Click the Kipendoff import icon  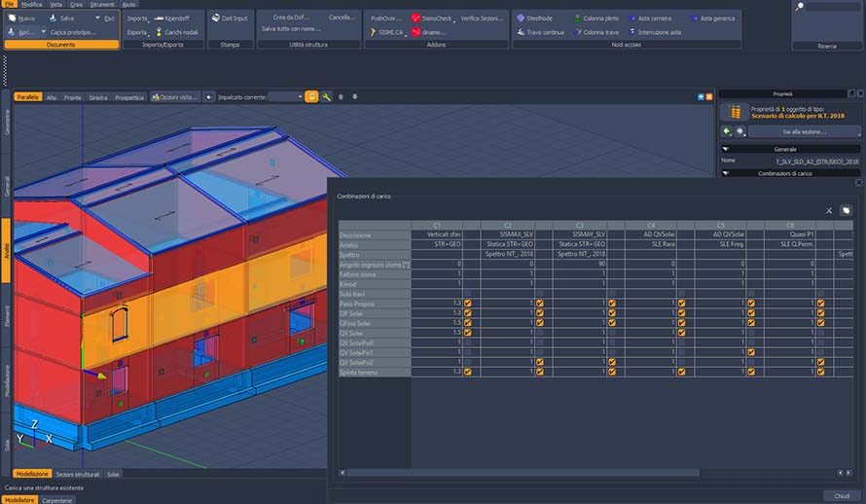[x=159, y=18]
